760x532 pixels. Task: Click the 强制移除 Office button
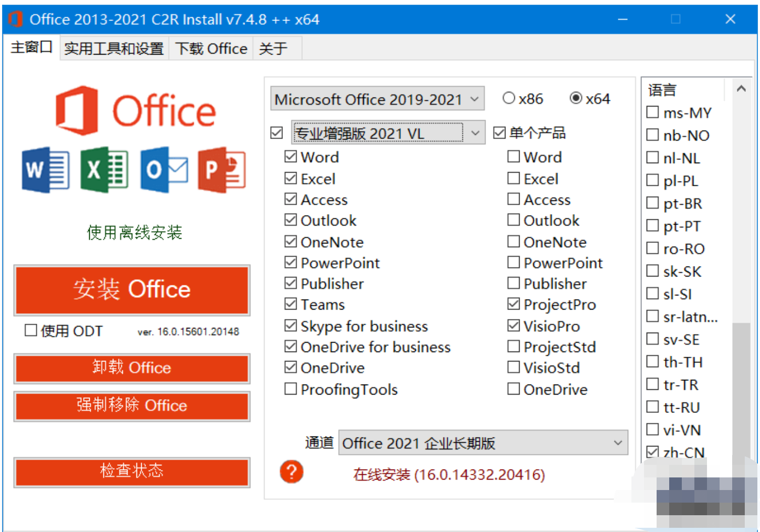pos(132,406)
